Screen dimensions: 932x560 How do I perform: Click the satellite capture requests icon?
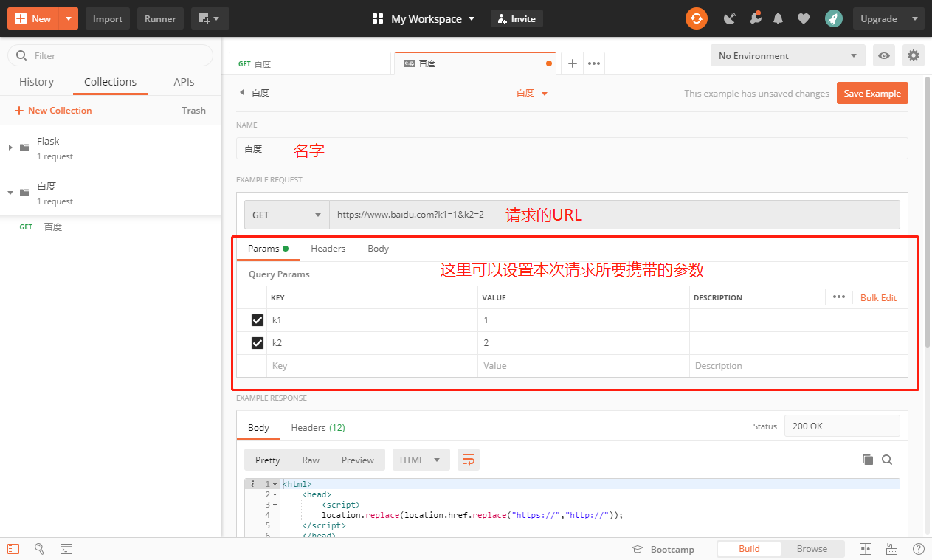[729, 18]
